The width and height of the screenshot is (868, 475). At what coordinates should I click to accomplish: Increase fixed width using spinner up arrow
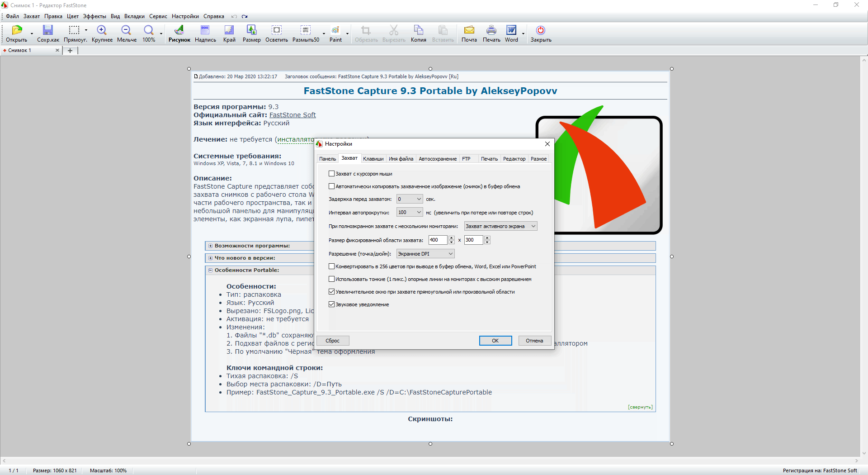(451, 237)
